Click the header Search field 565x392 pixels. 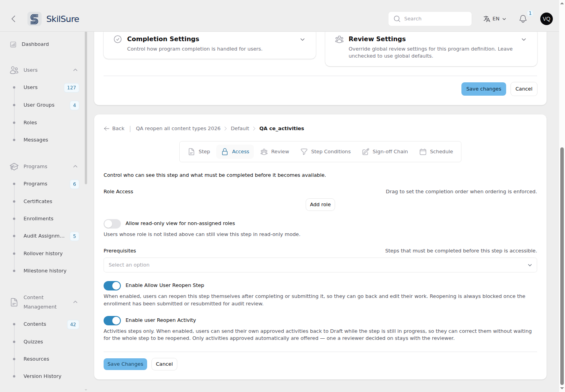click(430, 19)
